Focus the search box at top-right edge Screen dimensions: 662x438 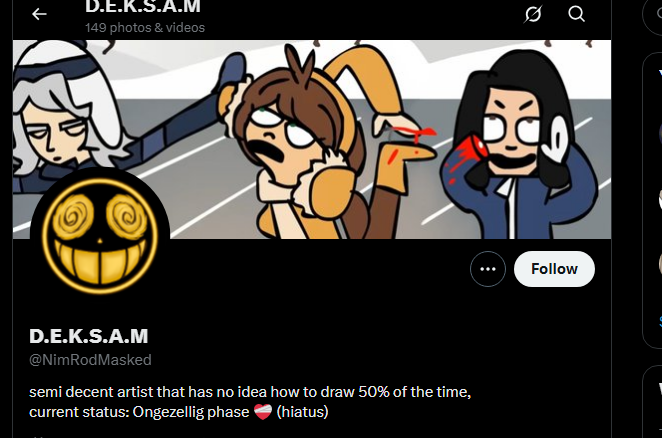coord(653,15)
